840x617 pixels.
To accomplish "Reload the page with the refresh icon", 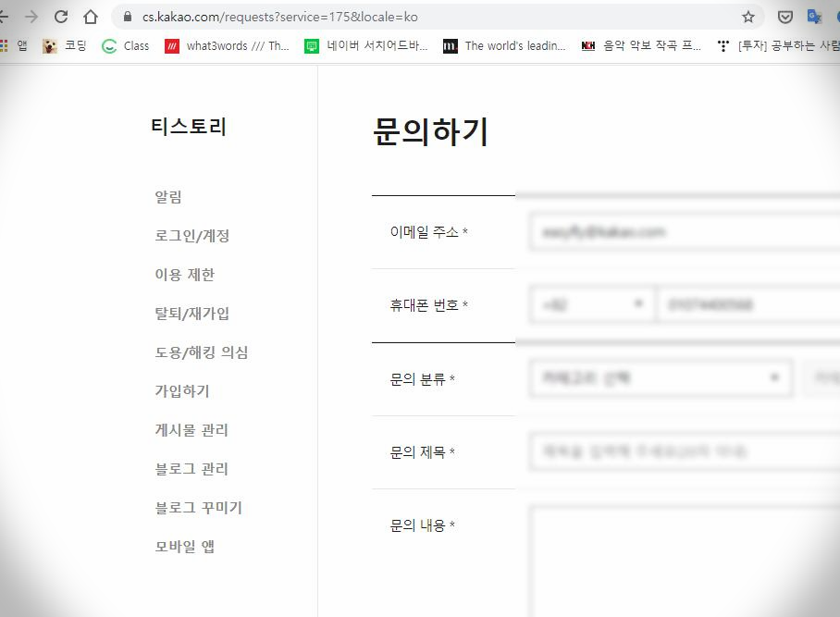I will (61, 17).
